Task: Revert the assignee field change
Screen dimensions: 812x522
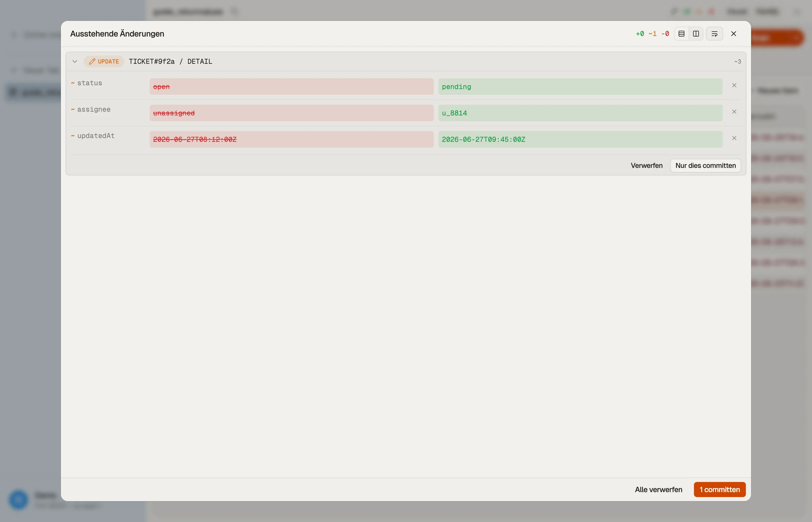Action: coord(734,112)
